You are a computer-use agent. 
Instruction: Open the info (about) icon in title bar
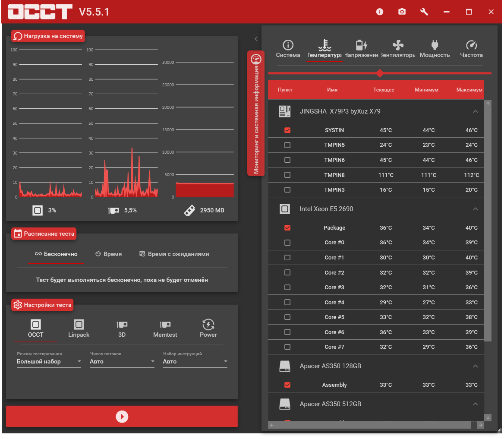[380, 12]
